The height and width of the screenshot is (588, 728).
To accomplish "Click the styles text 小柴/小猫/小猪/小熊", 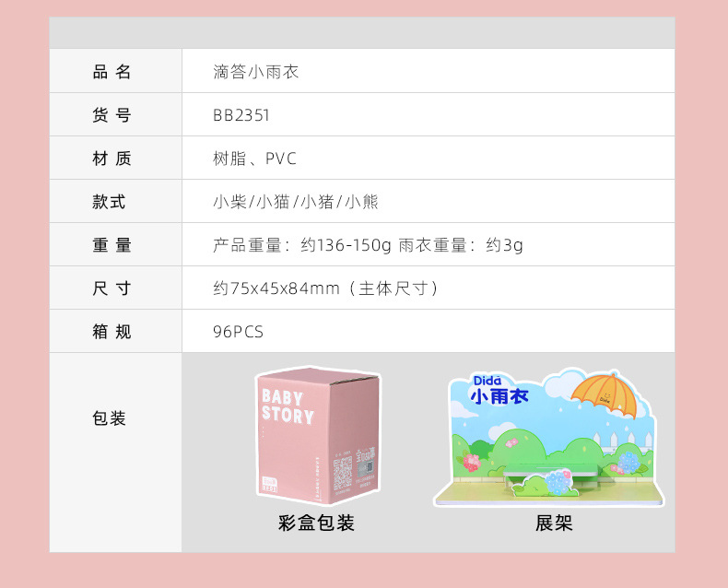I will [x=296, y=202].
